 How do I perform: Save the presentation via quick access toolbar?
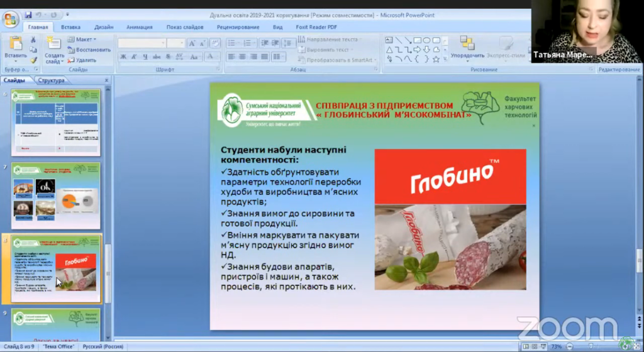pyautogui.click(x=28, y=14)
